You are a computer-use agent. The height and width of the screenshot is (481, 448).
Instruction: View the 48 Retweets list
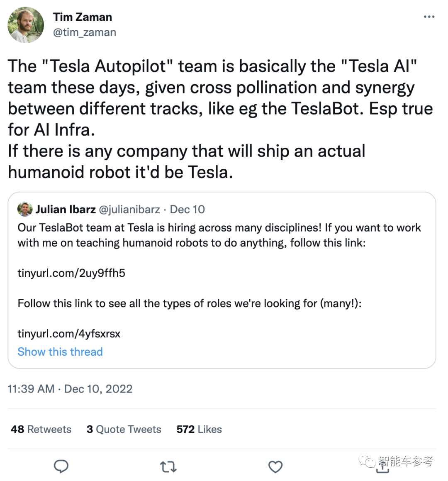pyautogui.click(x=41, y=429)
